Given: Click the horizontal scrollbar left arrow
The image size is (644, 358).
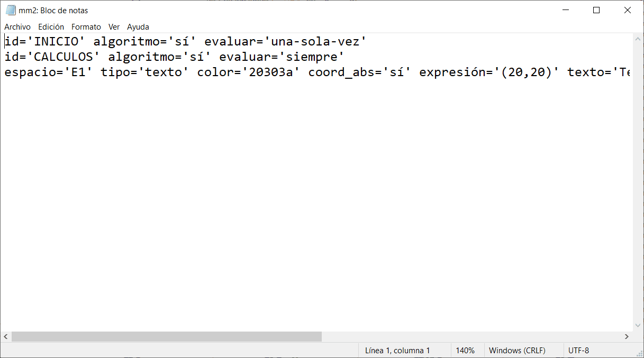Looking at the screenshot, I should [6, 336].
